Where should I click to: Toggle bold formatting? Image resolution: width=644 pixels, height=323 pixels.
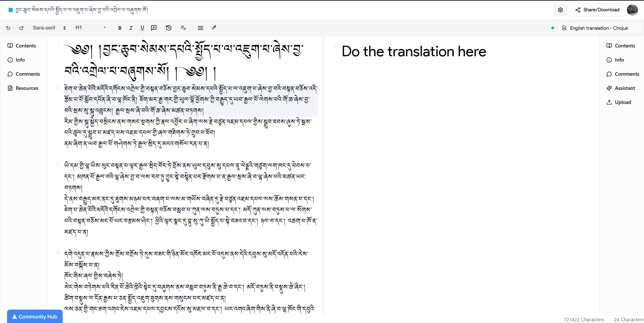click(x=120, y=28)
